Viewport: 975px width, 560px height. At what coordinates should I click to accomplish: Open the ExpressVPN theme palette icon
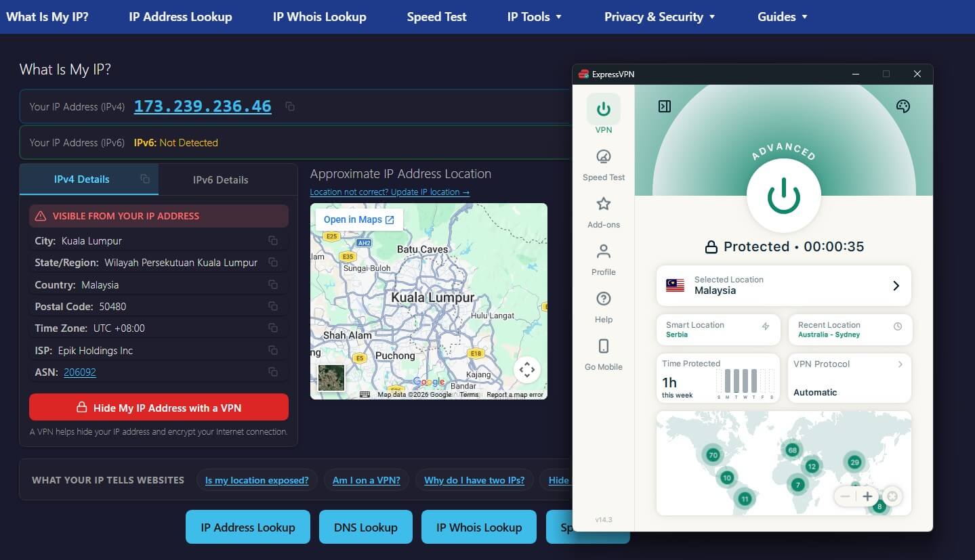click(903, 106)
